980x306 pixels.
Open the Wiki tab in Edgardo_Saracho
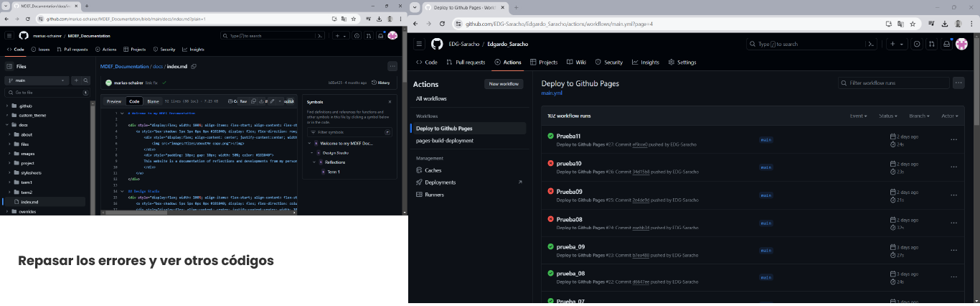576,62
